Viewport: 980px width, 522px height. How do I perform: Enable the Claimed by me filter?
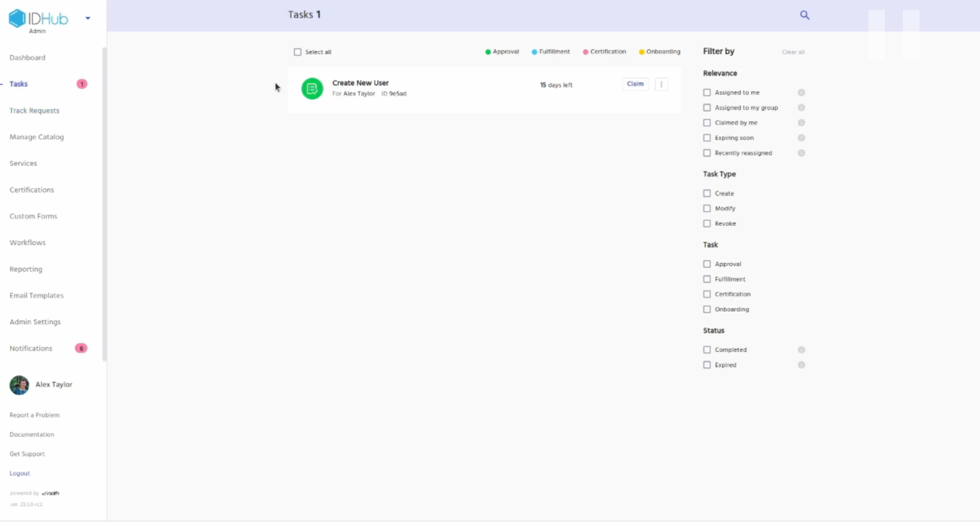click(x=707, y=123)
